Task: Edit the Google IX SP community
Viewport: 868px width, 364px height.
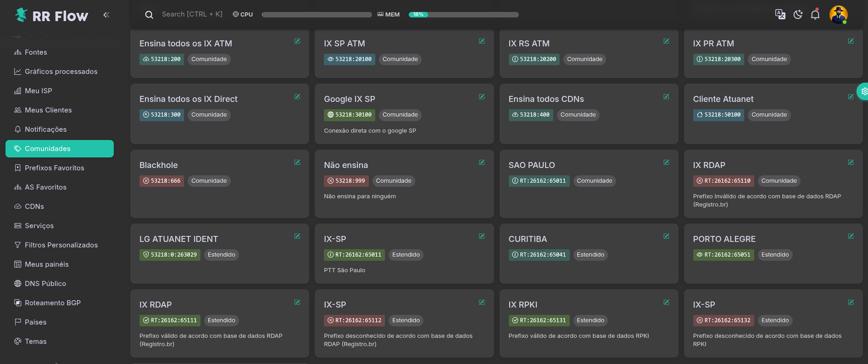Action: click(x=482, y=97)
